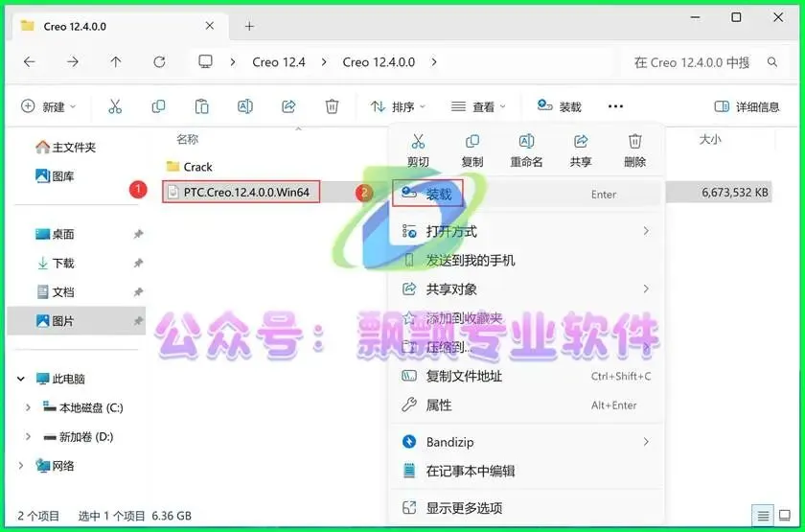Open 打开方式 (Open with) submenu

coord(526,232)
